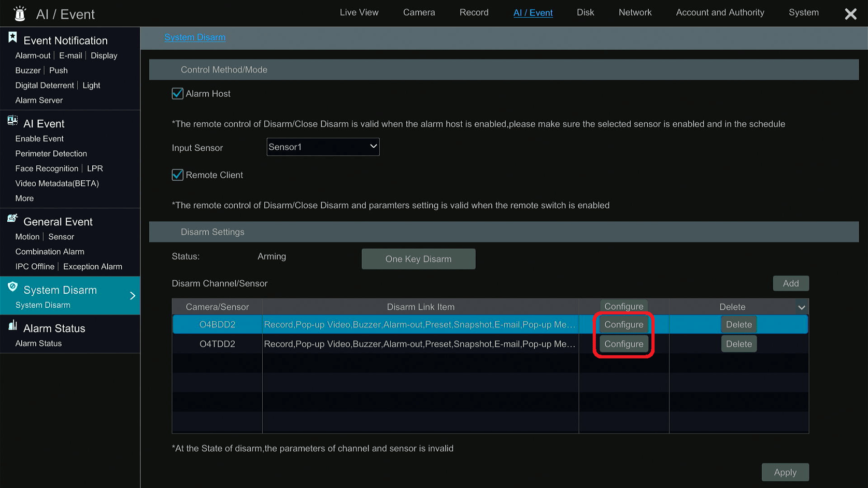Uncheck the Remote Client option
Image resolution: width=868 pixels, height=488 pixels.
point(178,175)
